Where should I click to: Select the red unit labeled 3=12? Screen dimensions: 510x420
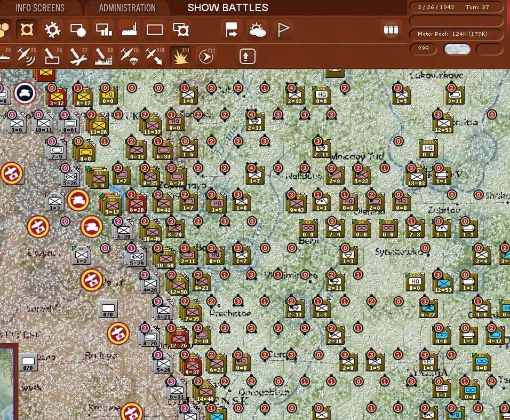pos(57,97)
